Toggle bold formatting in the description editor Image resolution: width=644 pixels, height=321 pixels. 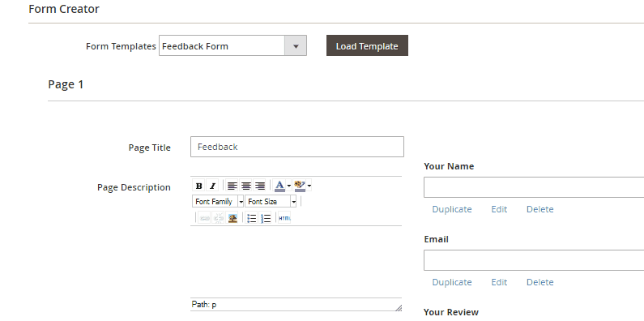tap(198, 186)
